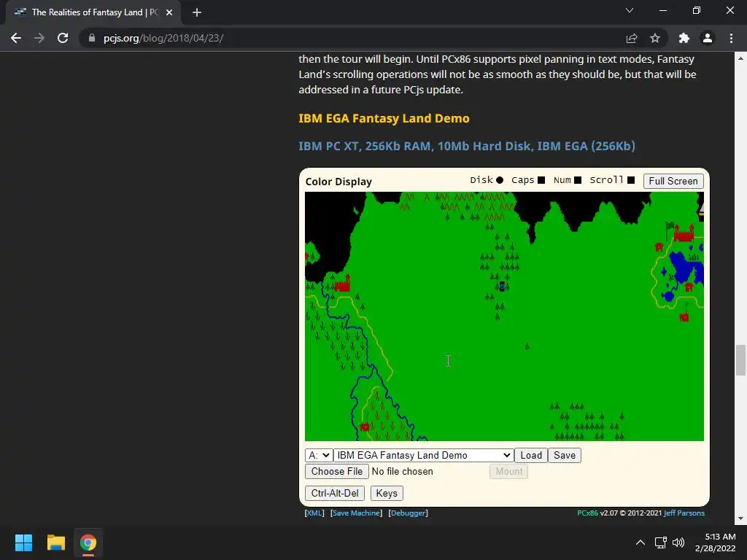Click the scrollbar up arrow
This screenshot has height=560, width=747.
[740, 58]
